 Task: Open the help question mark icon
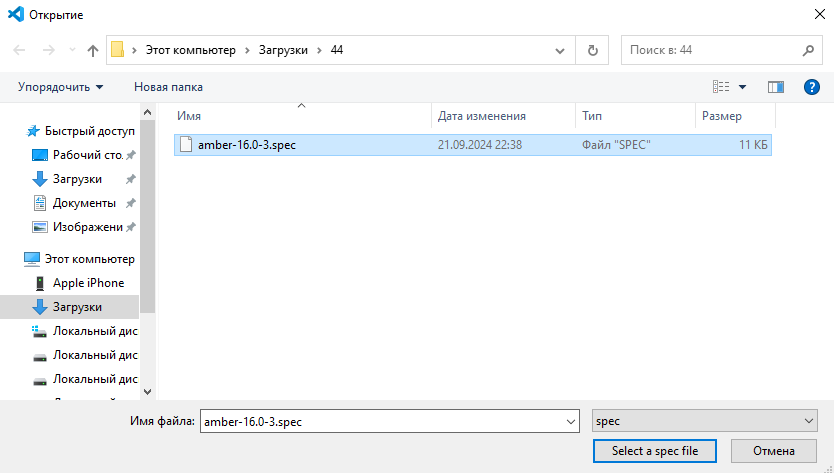(x=811, y=87)
